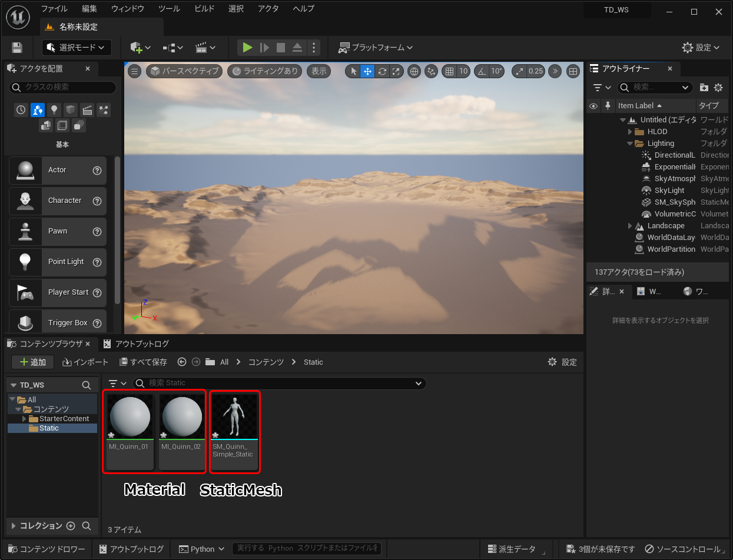Expand the StarterContent folder

(24, 419)
